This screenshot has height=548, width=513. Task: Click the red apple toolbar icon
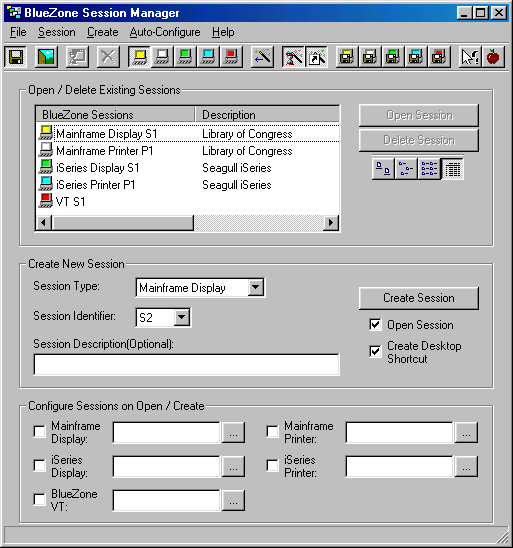click(x=493, y=57)
